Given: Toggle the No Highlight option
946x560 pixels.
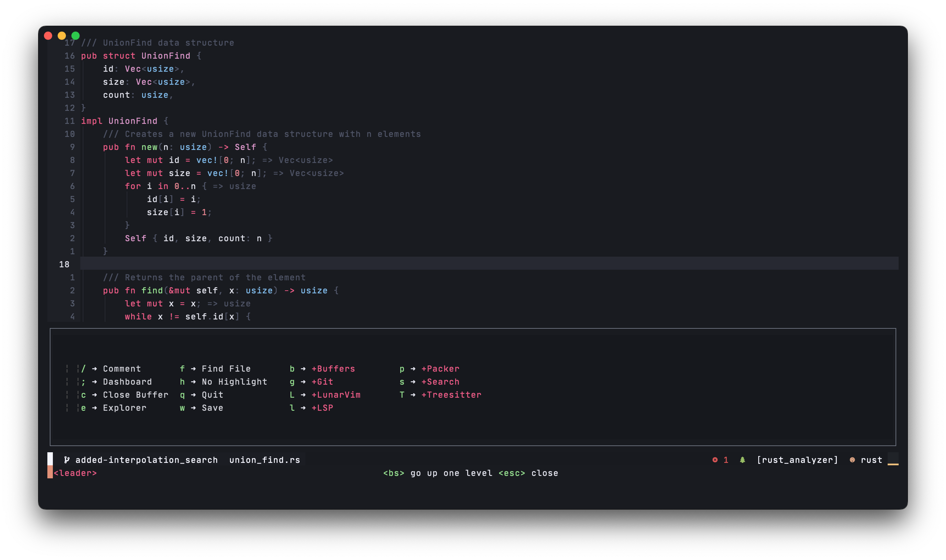Looking at the screenshot, I should point(234,382).
